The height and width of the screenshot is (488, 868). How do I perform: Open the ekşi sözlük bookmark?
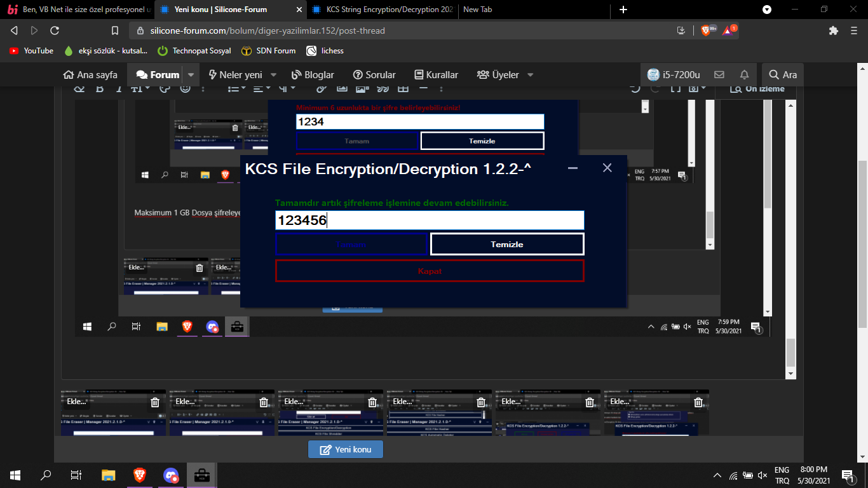pyautogui.click(x=106, y=51)
